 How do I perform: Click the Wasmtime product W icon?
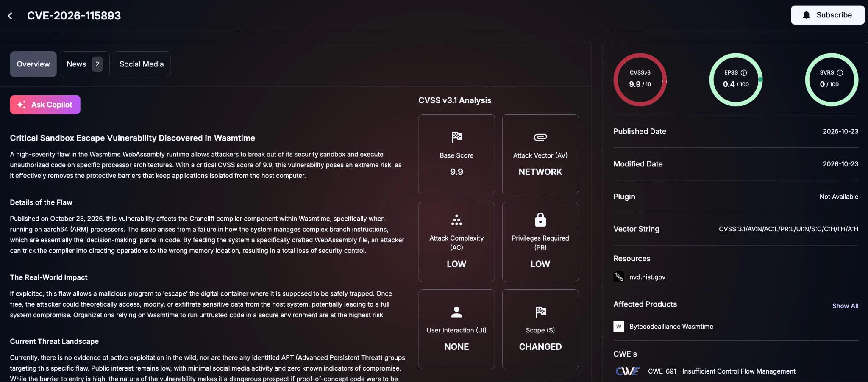[618, 327]
